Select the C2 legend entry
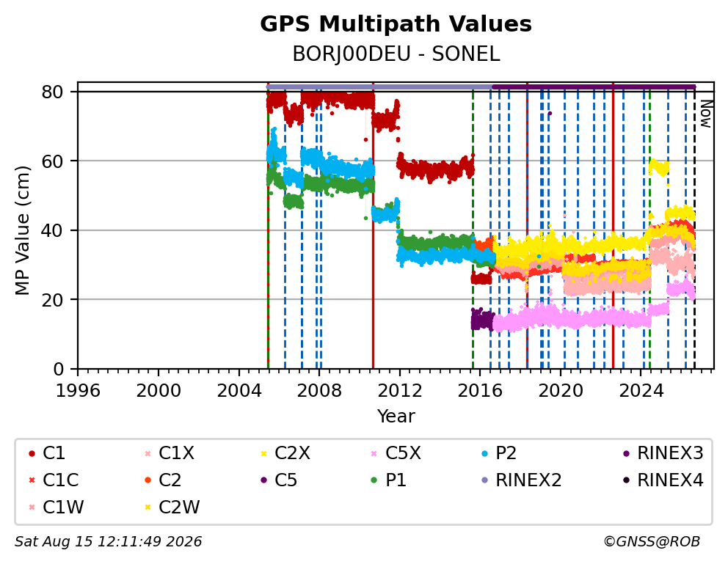The height and width of the screenshot is (564, 728). [x=162, y=480]
